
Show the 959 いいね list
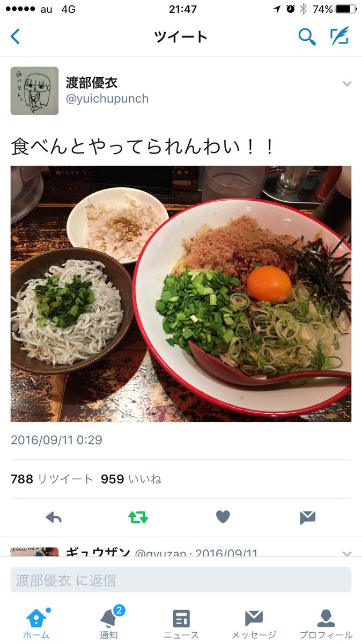[x=131, y=479]
